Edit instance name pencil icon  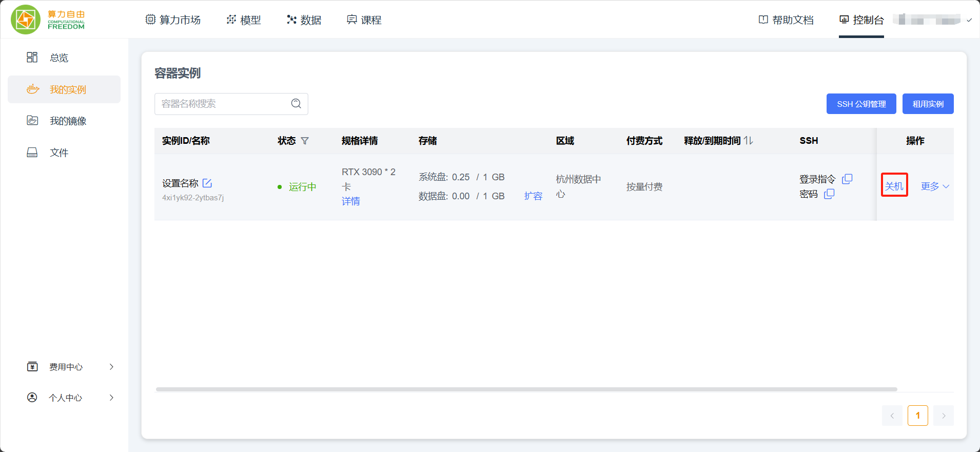tap(207, 183)
